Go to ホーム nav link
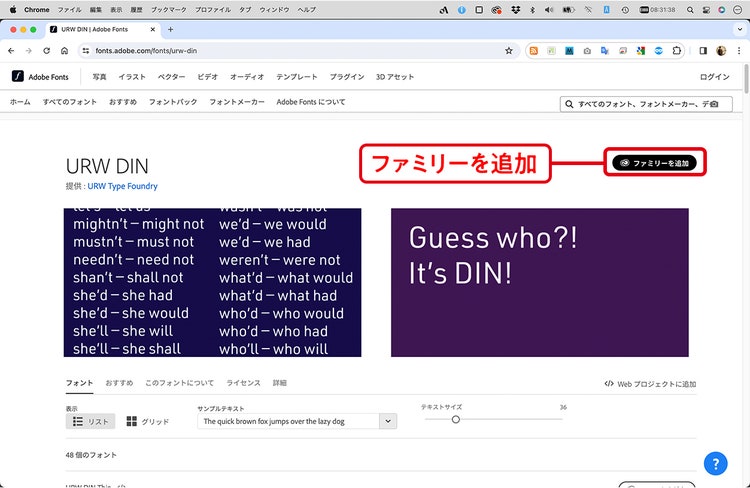Screen dimensions: 750x488 20,102
